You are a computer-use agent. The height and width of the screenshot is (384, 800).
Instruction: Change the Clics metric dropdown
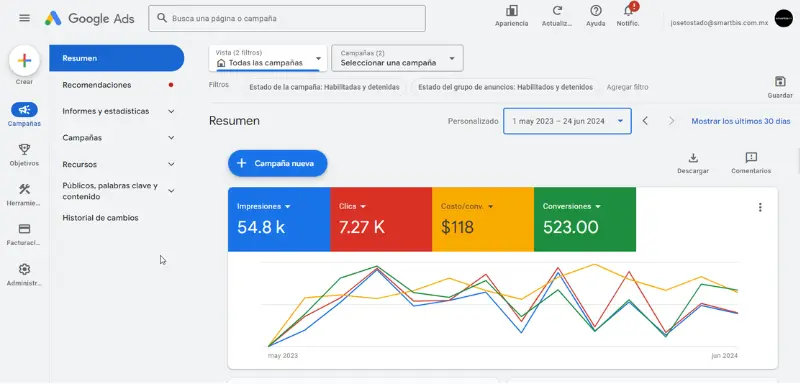point(353,207)
